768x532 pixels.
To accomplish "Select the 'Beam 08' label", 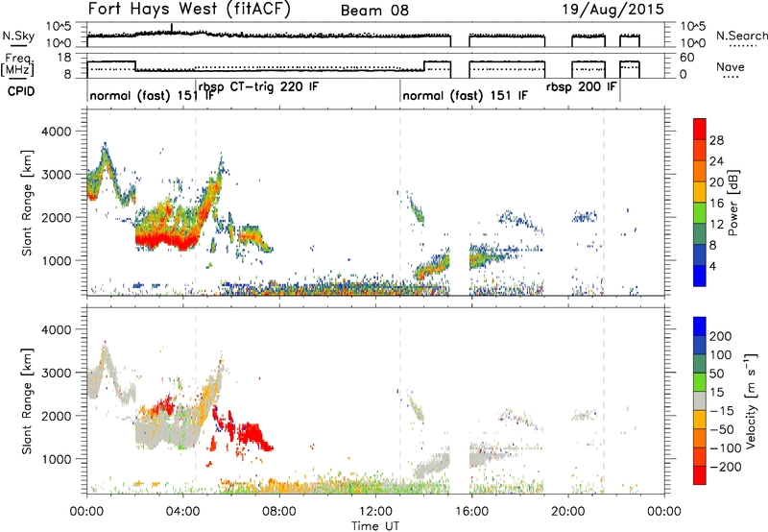I will [x=374, y=11].
